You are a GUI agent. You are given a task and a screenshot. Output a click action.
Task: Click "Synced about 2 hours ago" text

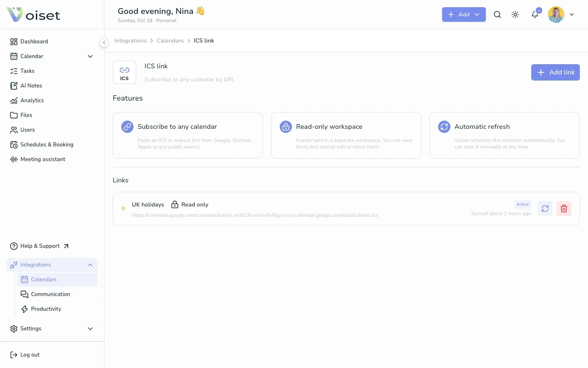pos(501,213)
